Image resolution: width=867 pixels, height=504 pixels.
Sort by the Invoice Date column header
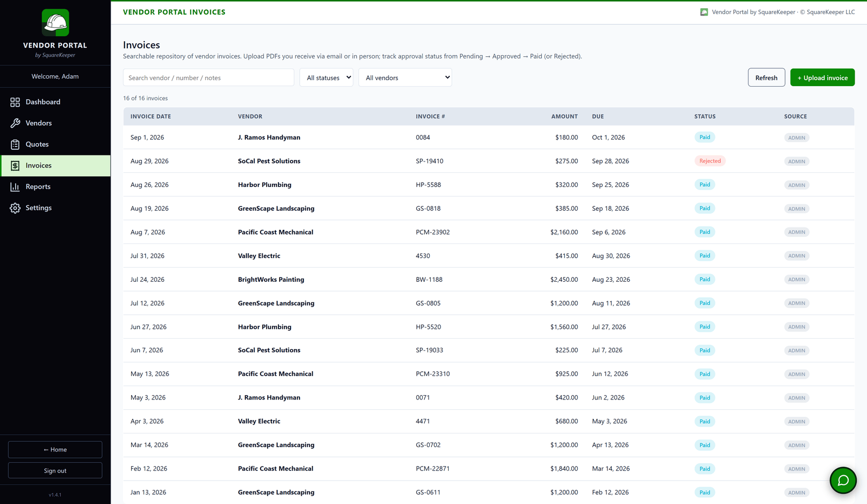coord(151,117)
